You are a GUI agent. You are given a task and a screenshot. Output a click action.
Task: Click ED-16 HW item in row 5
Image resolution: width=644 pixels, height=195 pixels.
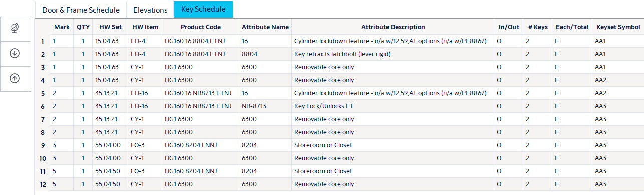[x=139, y=93]
